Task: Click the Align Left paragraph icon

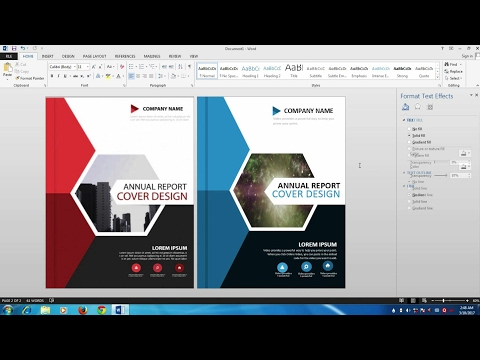Action: (x=131, y=76)
